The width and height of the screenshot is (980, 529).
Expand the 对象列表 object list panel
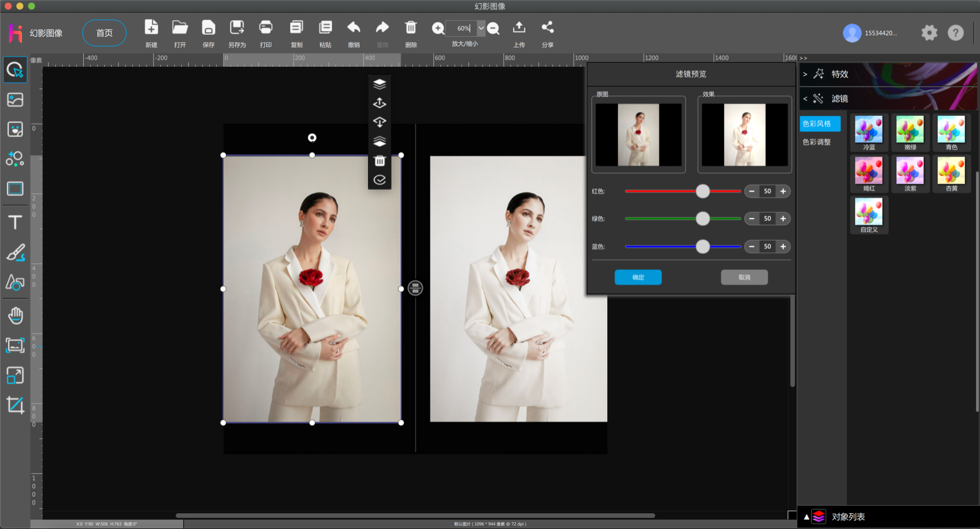pos(888,517)
